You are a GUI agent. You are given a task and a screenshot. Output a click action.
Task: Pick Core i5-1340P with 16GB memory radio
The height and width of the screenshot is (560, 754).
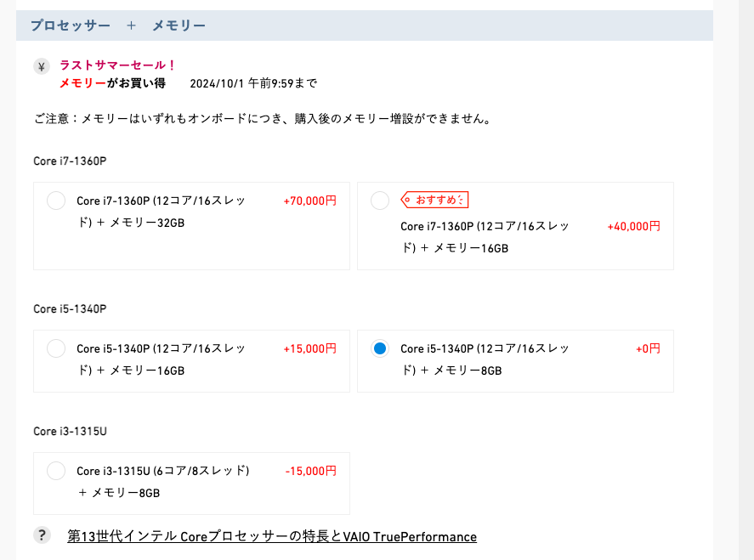[x=56, y=348]
